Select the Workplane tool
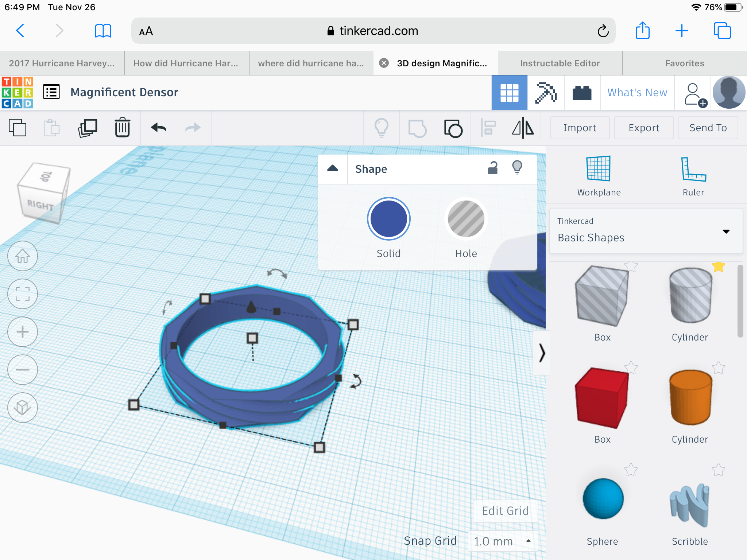This screenshot has height=560, width=747. pos(599,176)
